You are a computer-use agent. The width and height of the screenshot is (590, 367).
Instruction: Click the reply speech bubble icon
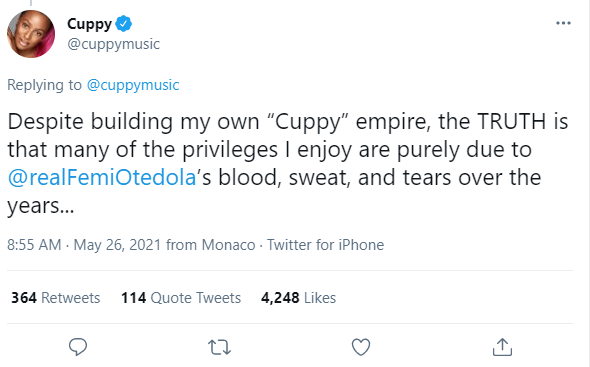pos(78,347)
